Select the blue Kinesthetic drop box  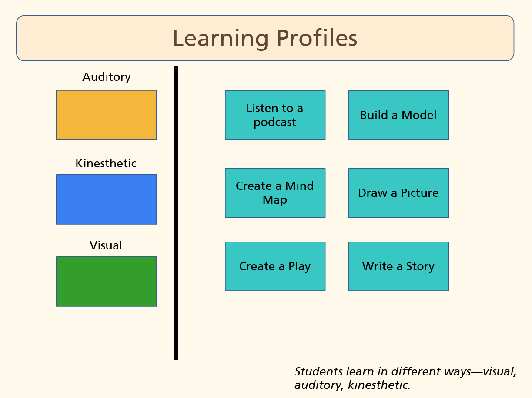106,199
